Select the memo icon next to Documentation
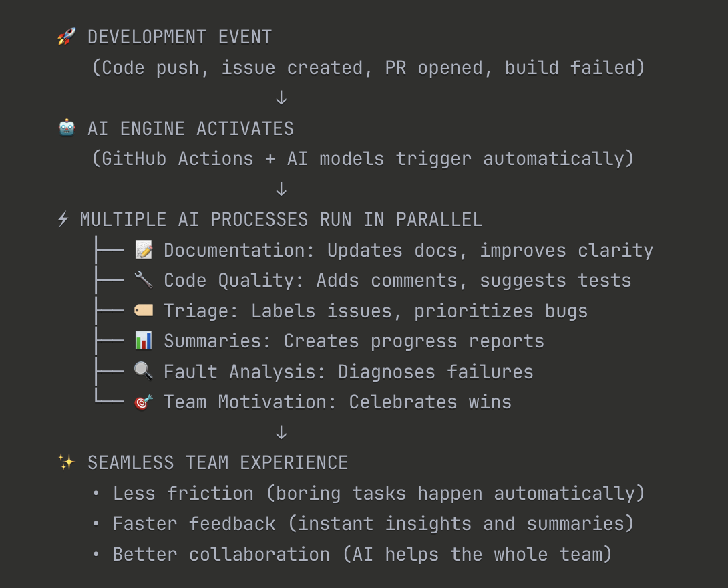 pyautogui.click(x=144, y=250)
